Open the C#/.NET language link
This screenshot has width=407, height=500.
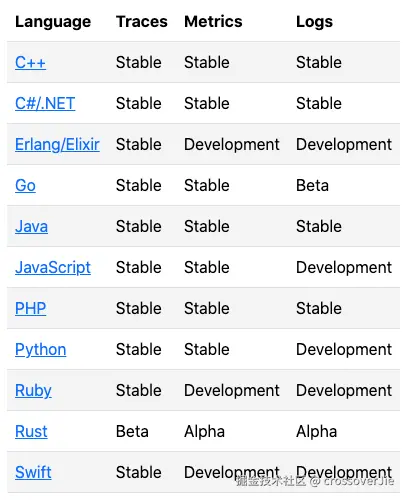(x=45, y=103)
